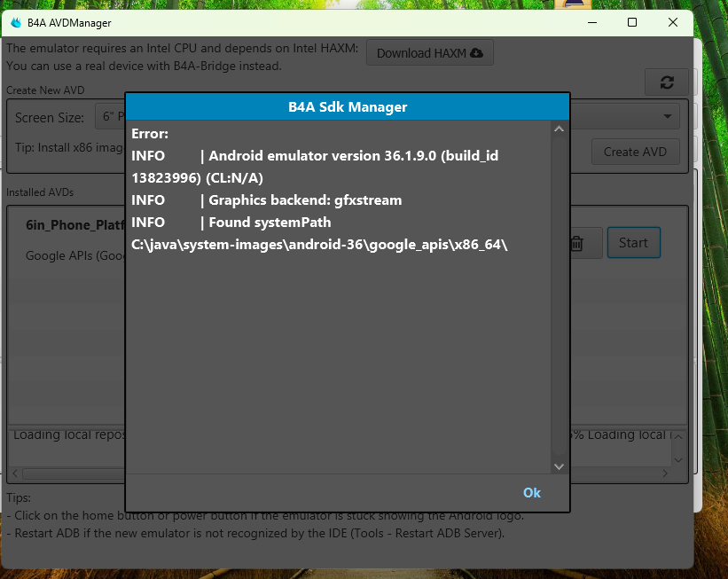The width and height of the screenshot is (728, 579).
Task: Click the 'Installed AVDs' label
Action: [x=40, y=192]
